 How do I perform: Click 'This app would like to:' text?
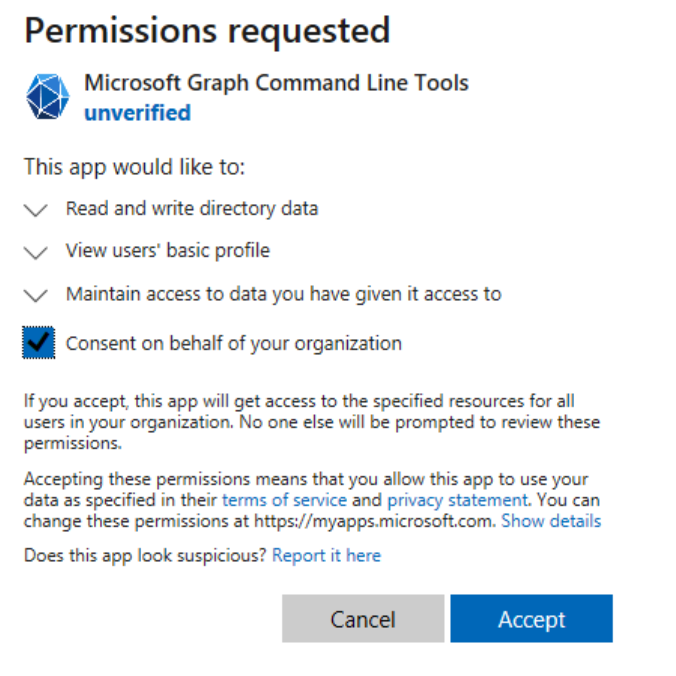(135, 167)
